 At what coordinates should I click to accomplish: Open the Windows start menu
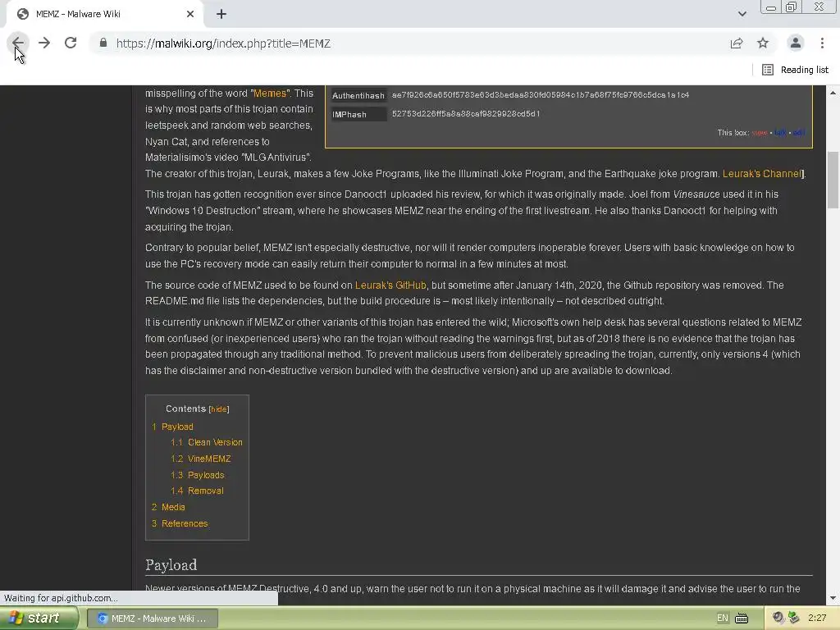pos(38,619)
